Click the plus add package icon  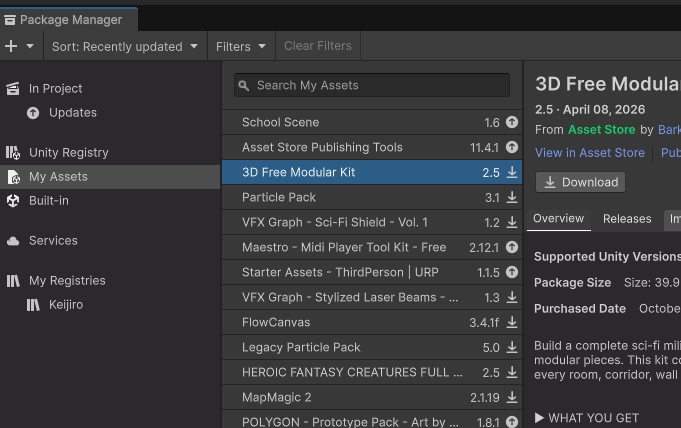[x=11, y=46]
